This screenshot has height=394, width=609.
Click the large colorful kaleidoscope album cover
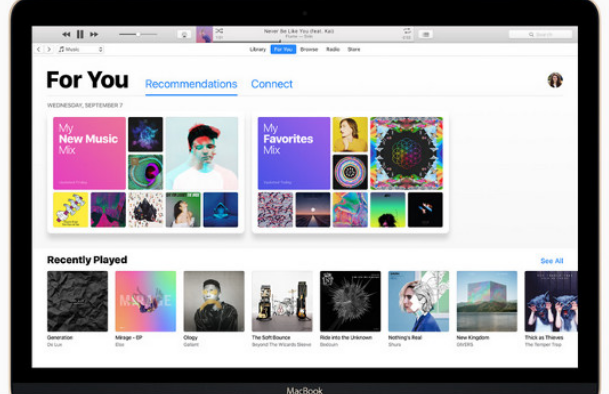coord(406,153)
